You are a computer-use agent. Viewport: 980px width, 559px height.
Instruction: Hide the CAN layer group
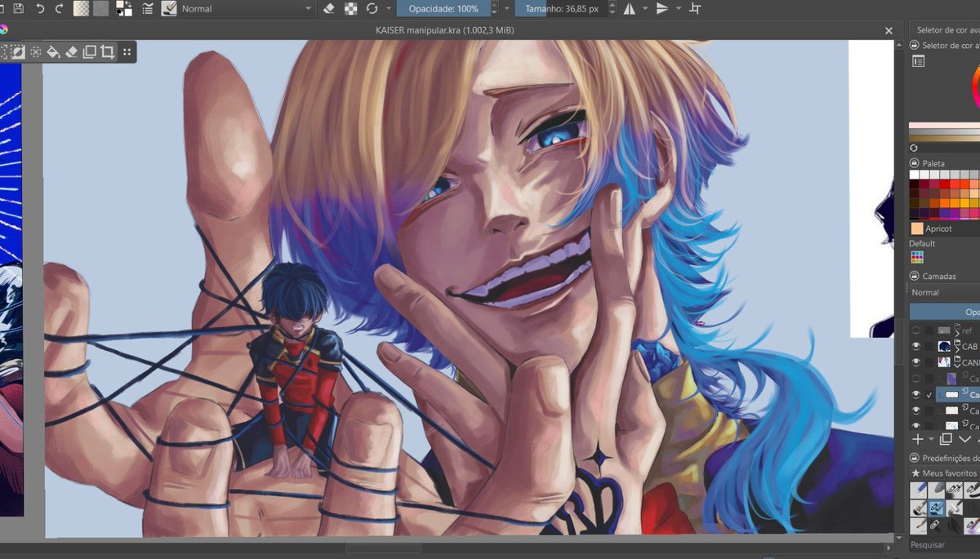coord(916,362)
